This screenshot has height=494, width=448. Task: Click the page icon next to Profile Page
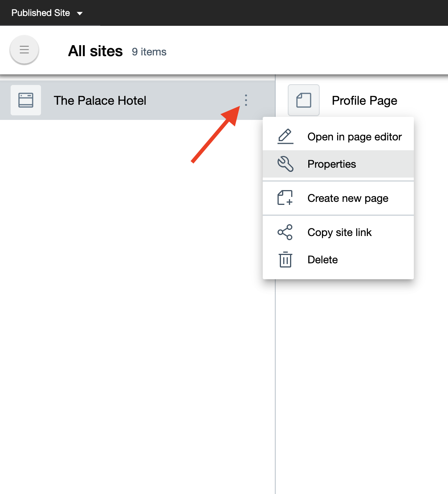(x=303, y=100)
